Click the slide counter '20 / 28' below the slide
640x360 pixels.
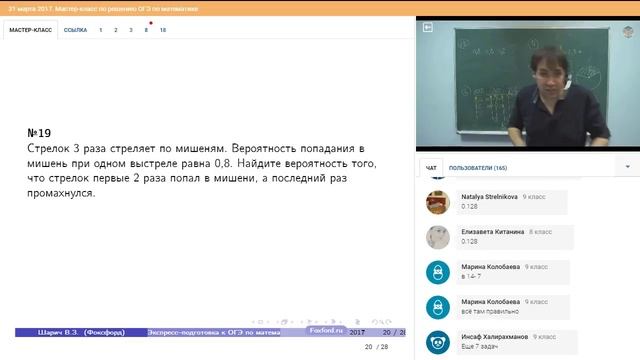[x=376, y=347]
